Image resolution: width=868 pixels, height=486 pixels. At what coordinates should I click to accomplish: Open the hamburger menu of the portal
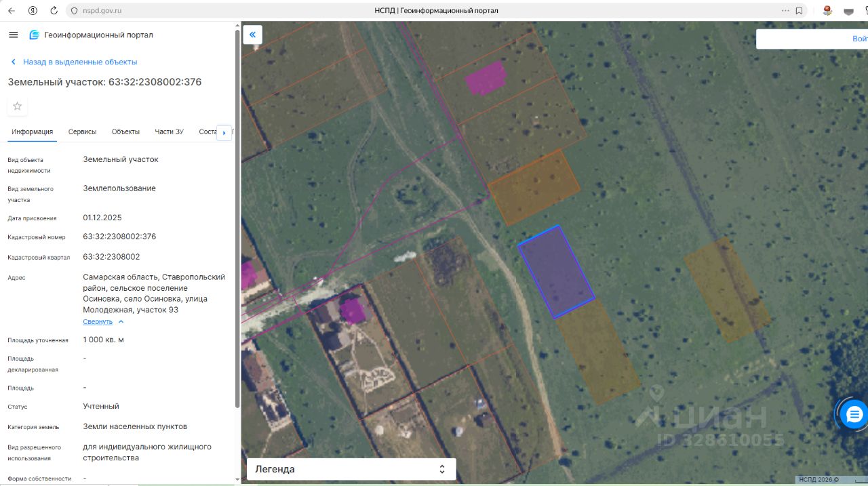click(x=14, y=35)
